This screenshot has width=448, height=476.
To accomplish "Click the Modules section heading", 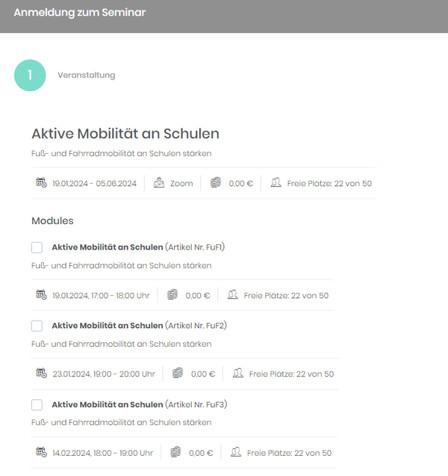I will click(52, 220).
